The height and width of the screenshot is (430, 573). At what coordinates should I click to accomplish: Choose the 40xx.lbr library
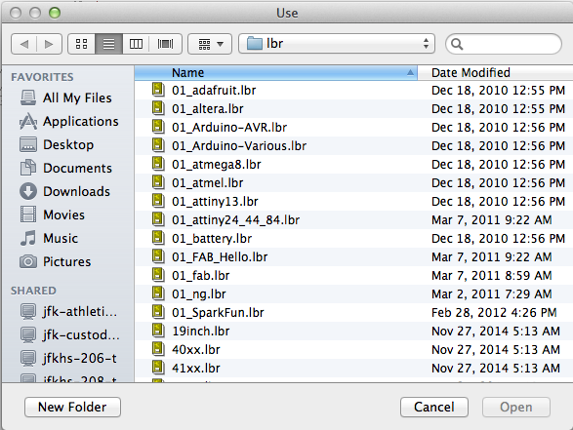[196, 350]
